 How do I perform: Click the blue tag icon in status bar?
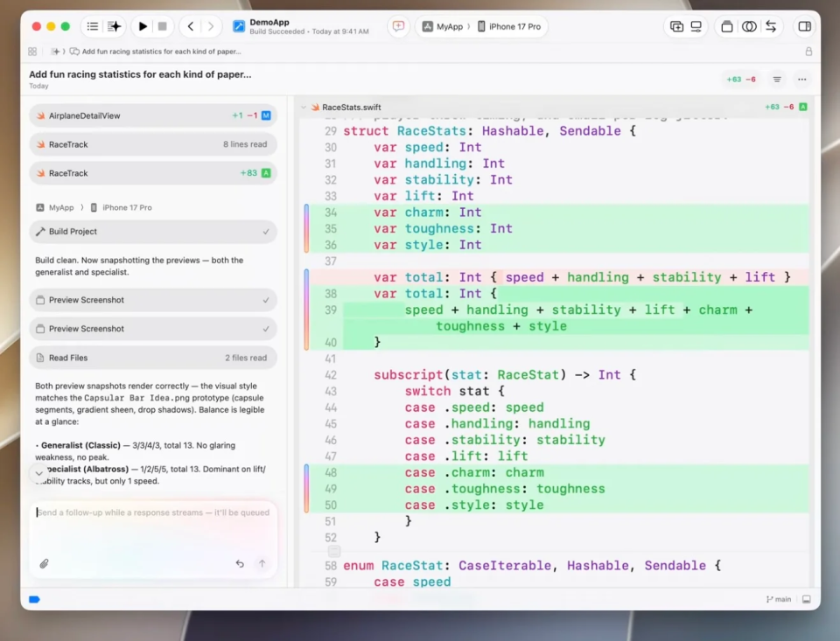pos(34,599)
